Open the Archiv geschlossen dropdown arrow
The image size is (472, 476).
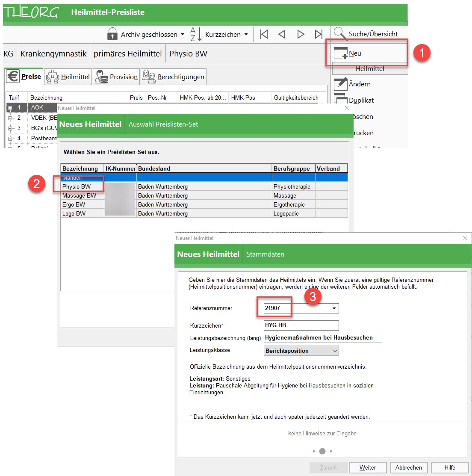coord(183,34)
